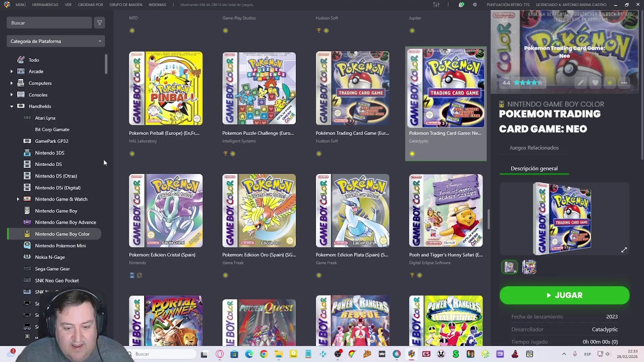
Task: Open Google Chrome from the taskbar
Action: pos(264,354)
